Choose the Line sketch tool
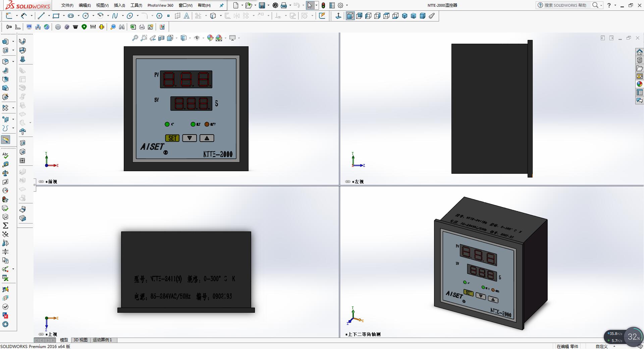Image resolution: width=644 pixels, height=349 pixels. [41, 15]
